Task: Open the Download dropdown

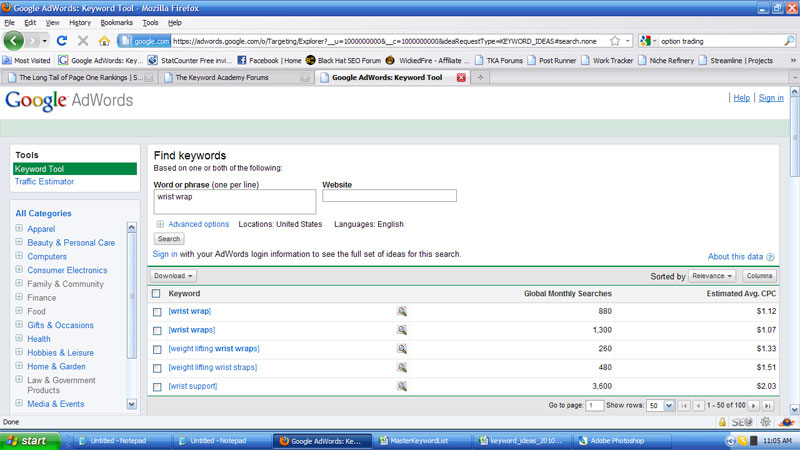Action: [x=173, y=276]
